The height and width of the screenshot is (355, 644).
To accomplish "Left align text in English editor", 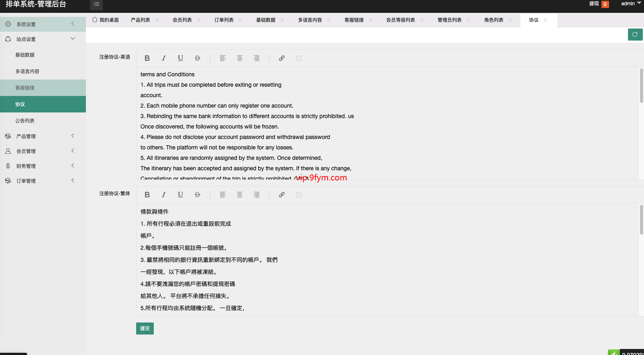I will (x=223, y=58).
